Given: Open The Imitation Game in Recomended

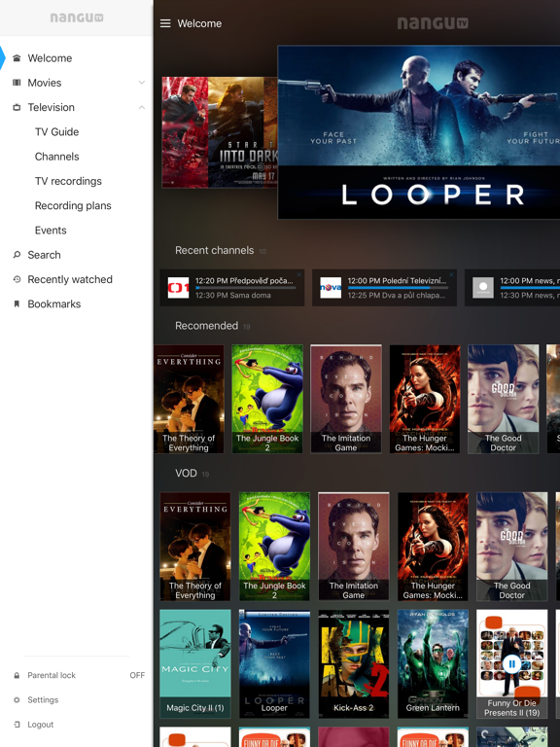Looking at the screenshot, I should (x=346, y=399).
